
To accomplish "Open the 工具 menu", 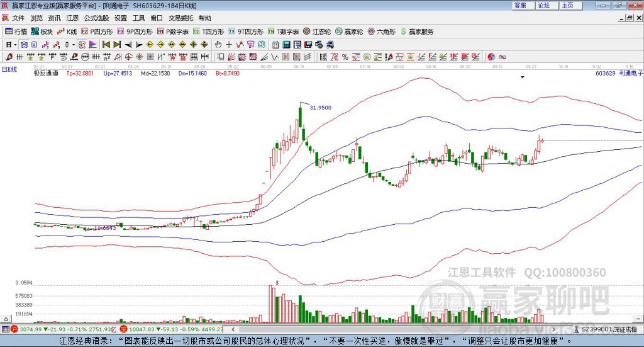I will (139, 18).
